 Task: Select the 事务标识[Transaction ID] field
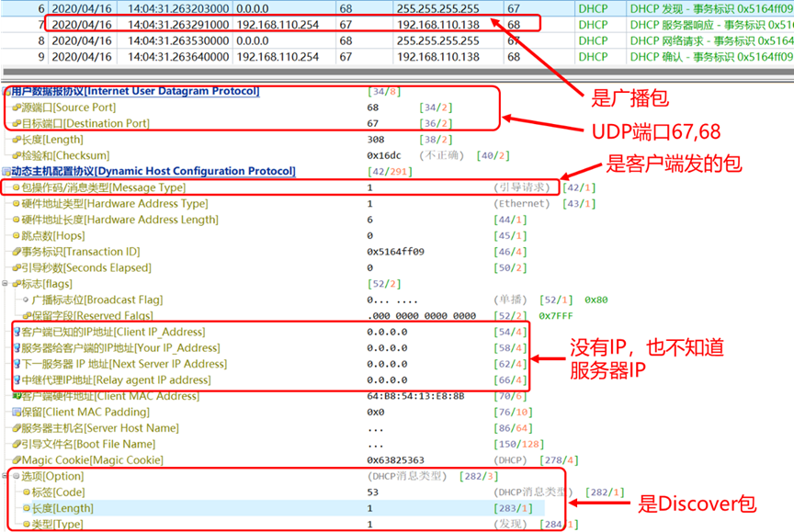pyautogui.click(x=81, y=252)
